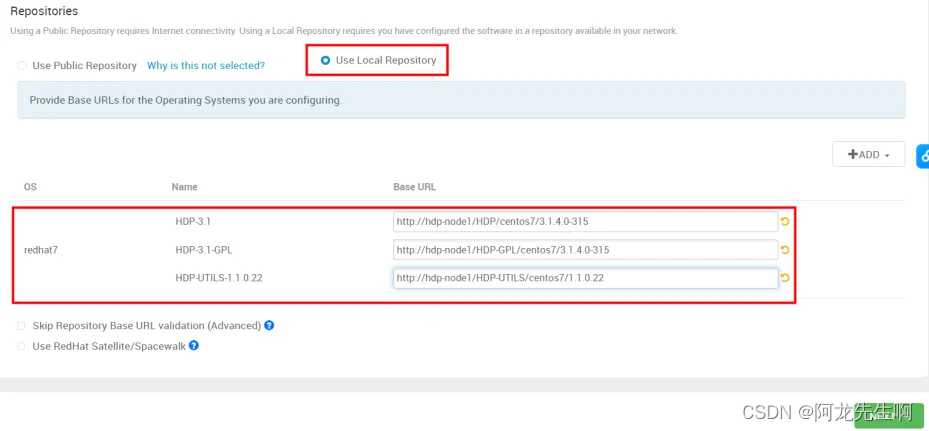Click the green button at bottom right
The image size is (929, 431).
pos(889,418)
